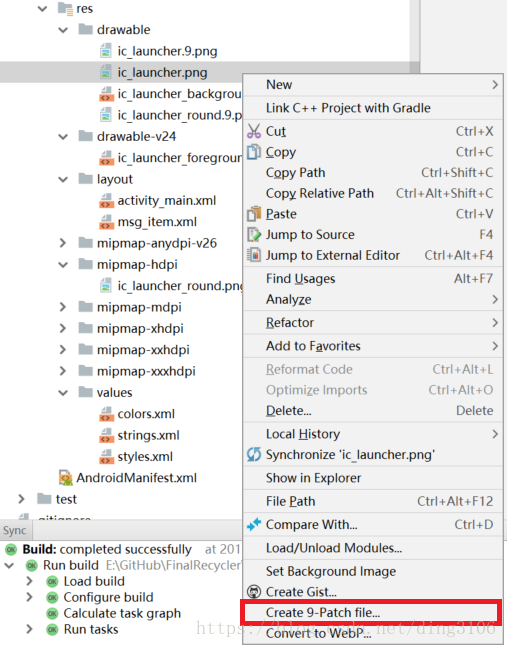Expand the mipmap-xhdpi folder

(63, 329)
